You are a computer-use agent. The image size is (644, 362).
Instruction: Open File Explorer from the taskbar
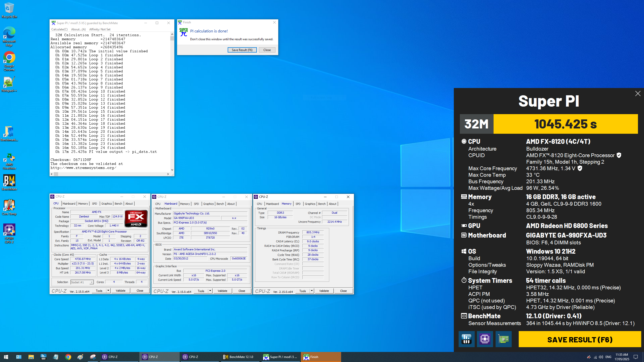(x=31, y=357)
